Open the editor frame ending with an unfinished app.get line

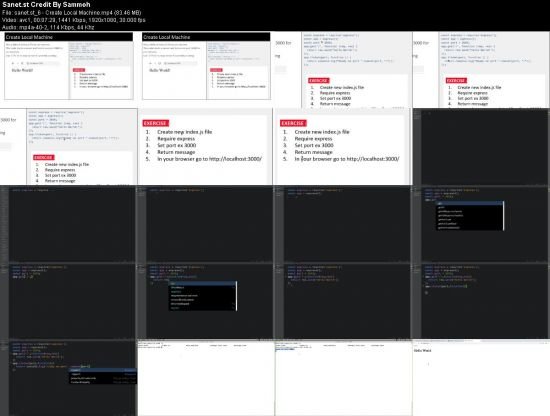68,301
